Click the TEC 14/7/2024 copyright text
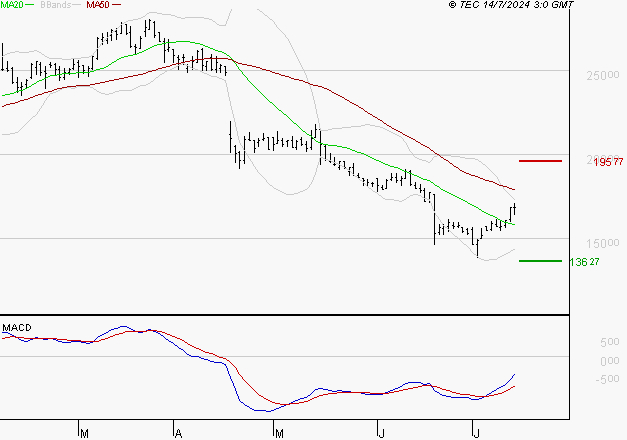Viewport: 627px width, 440px height. click(x=511, y=4)
